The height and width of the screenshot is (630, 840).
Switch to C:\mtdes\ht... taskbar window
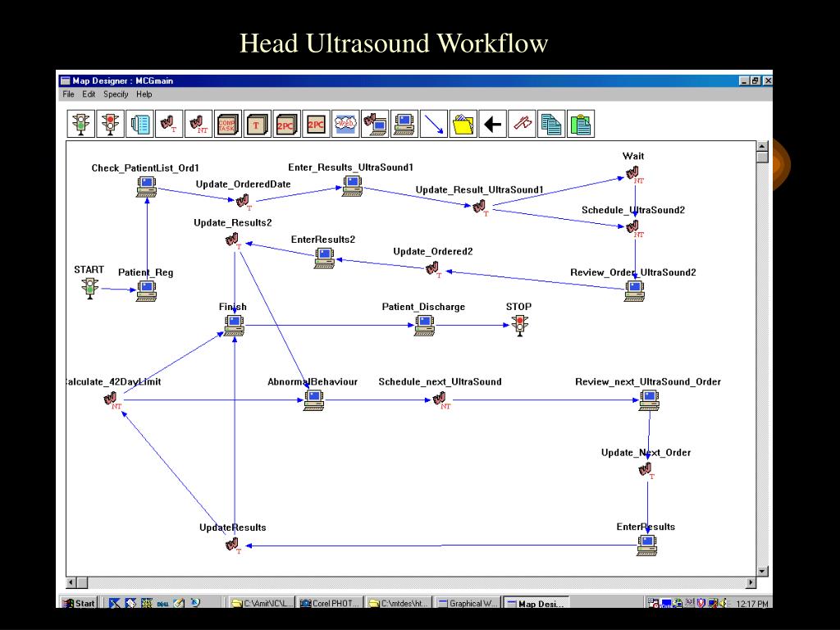(399, 603)
